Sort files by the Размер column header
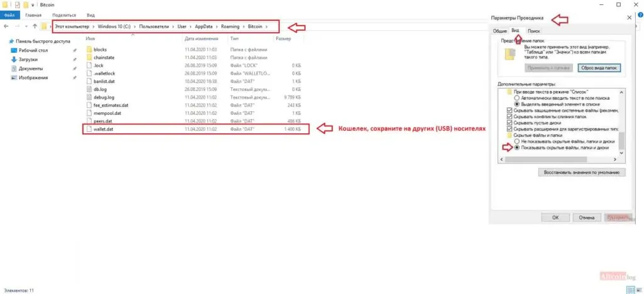Screen dimensions: 644x294 pyautogui.click(x=284, y=39)
